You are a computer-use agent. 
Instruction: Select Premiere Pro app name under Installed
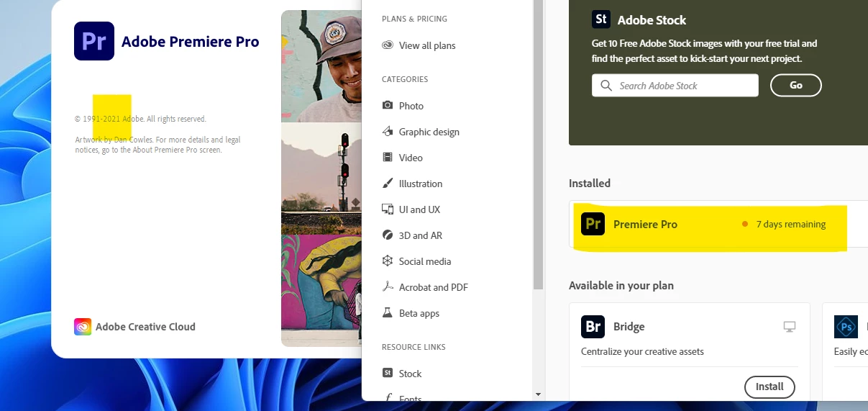click(645, 224)
